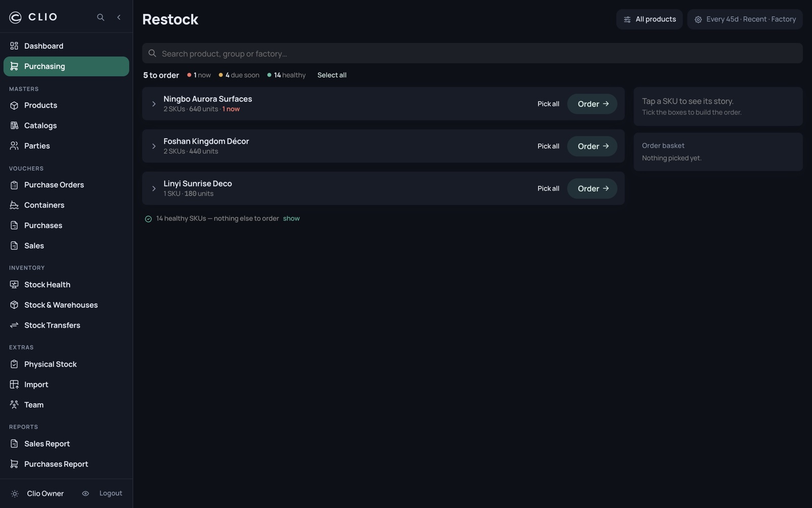Screen dimensions: 812x508
Task: Open All products filter
Action: tap(649, 19)
